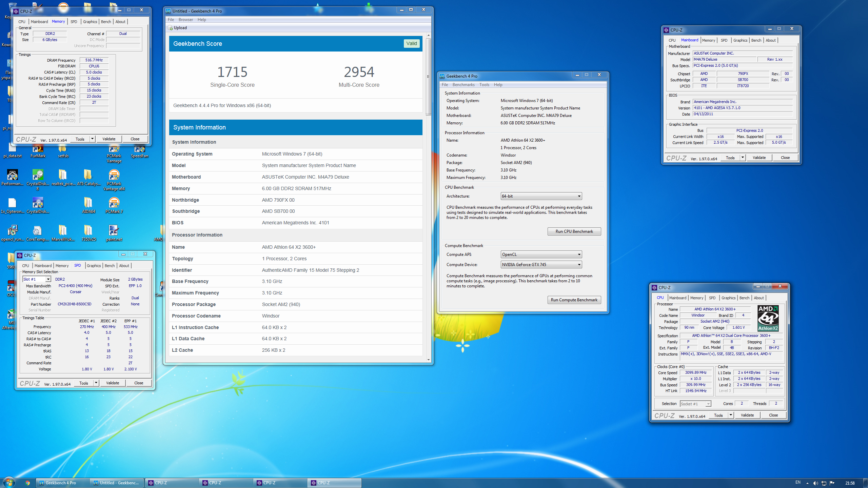Click the scroll down arrow in Geekbench results
This screenshot has height=488, width=868.
429,360
